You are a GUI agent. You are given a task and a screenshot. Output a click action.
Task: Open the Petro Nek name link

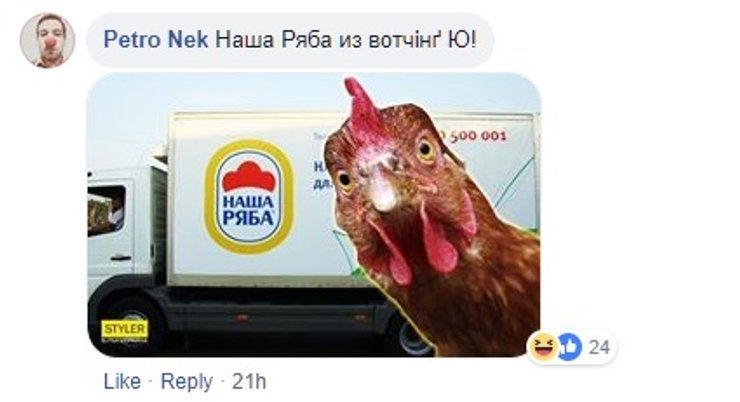click(x=155, y=42)
